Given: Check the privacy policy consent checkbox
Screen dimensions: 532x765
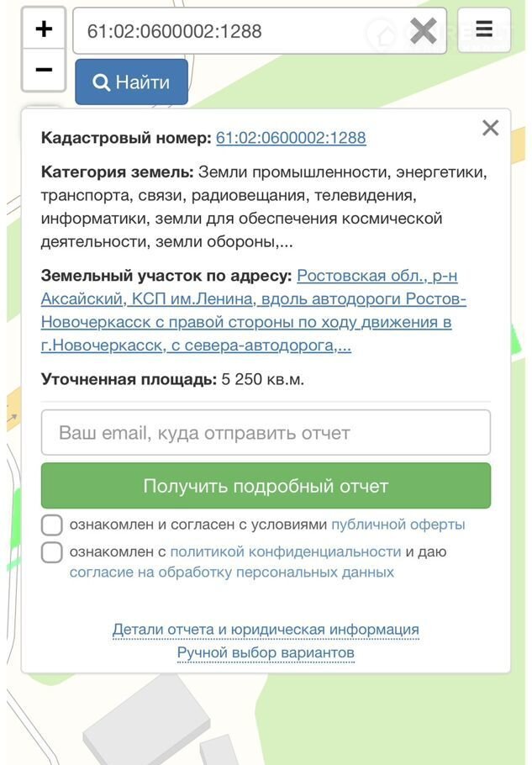Looking at the screenshot, I should [52, 552].
